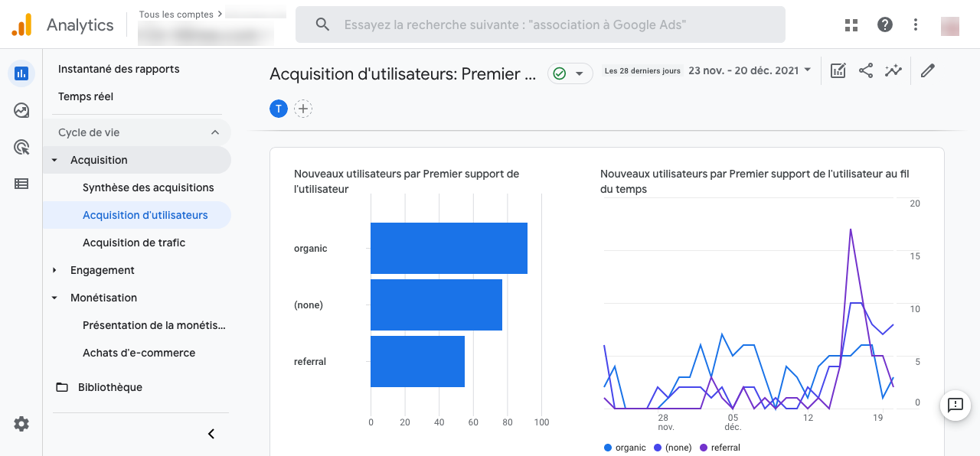Select Acquisition de trafic report
This screenshot has width=980, height=456.
134,243
